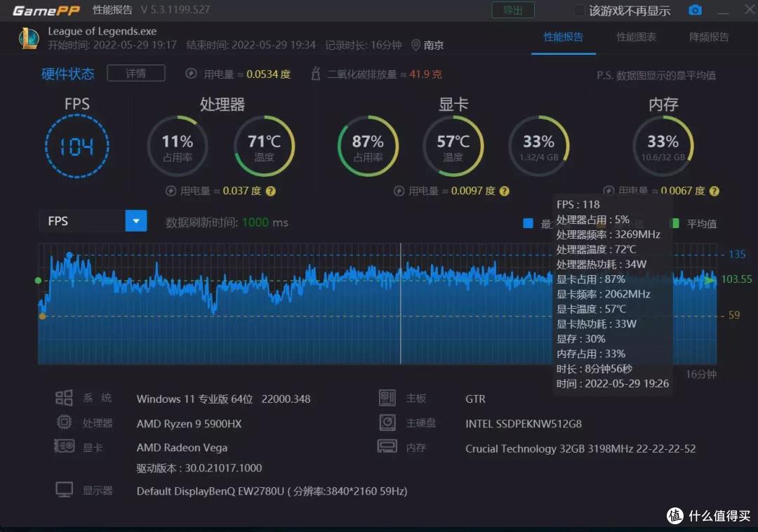The height and width of the screenshot is (532, 758).
Task: Click the blue dropdown arrow next to FPS
Action: pyautogui.click(x=136, y=221)
